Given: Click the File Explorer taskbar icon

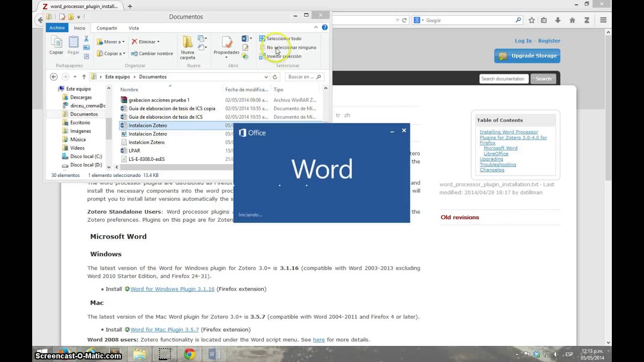Looking at the screenshot, I should point(139,354).
